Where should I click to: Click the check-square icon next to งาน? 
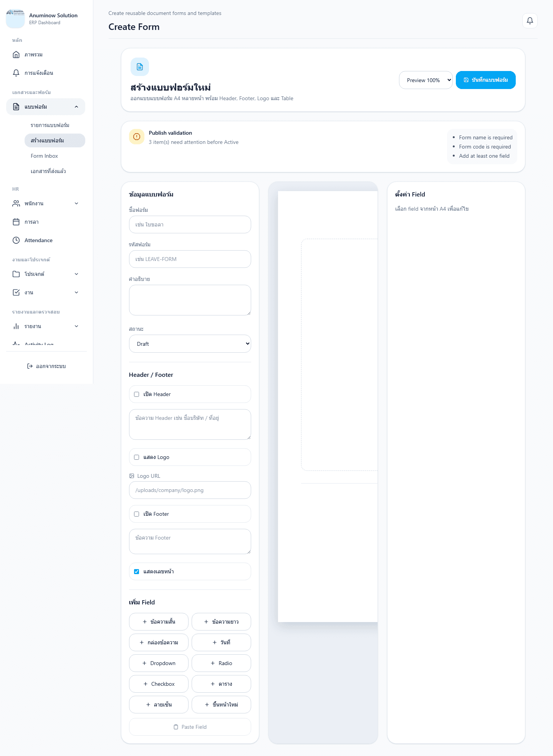click(16, 292)
